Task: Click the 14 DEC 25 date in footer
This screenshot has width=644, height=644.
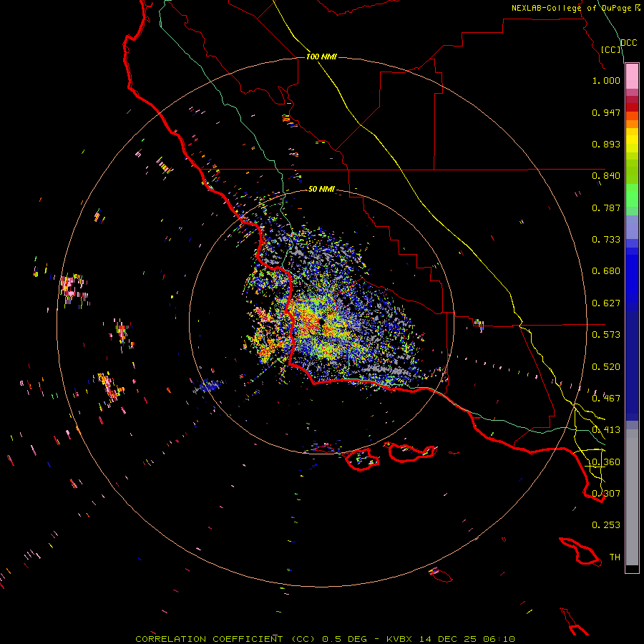Action: [x=448, y=639]
